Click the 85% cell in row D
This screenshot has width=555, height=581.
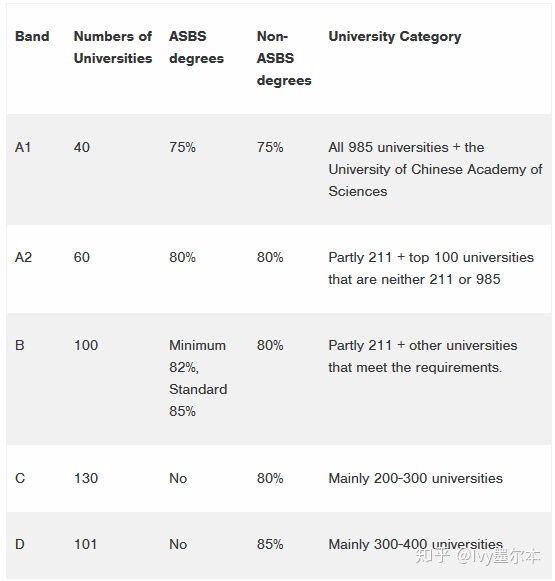[270, 544]
